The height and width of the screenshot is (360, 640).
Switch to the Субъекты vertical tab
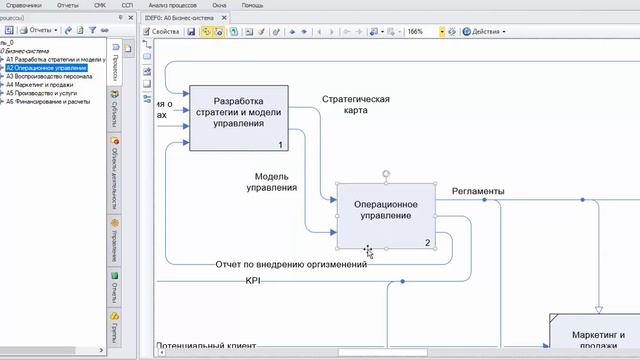(115, 109)
